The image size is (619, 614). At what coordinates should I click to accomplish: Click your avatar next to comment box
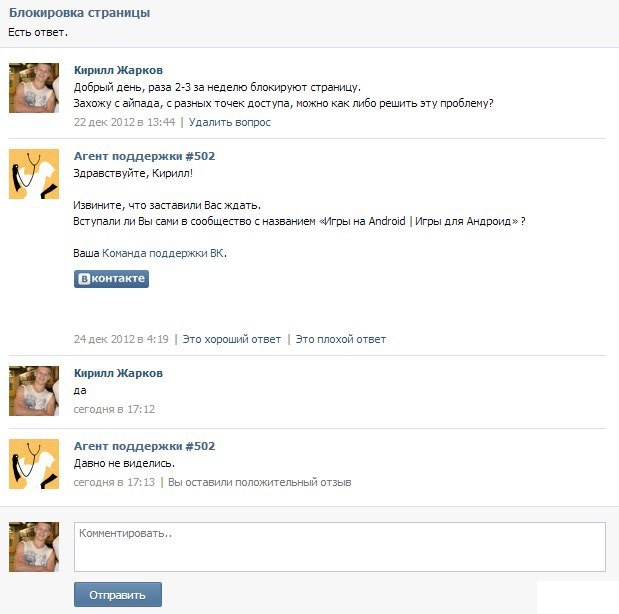(x=34, y=547)
